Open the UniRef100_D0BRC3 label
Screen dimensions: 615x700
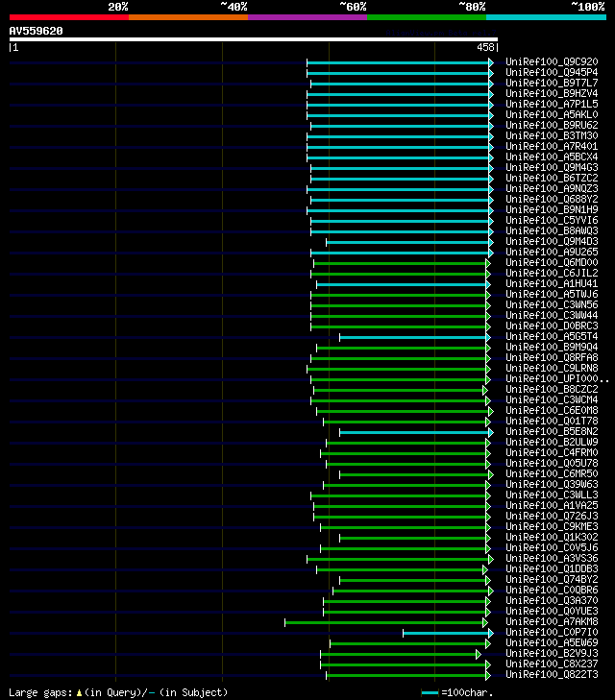coord(552,326)
